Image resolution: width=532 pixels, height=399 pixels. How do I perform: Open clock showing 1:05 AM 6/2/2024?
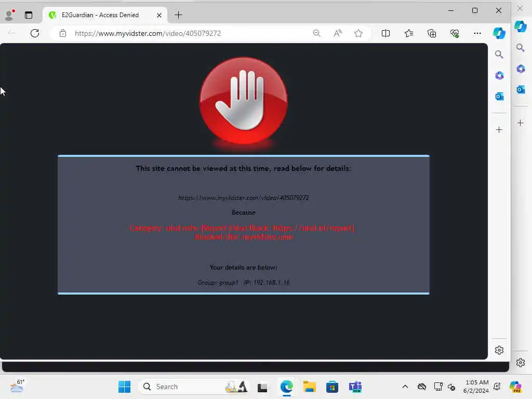coord(476,387)
